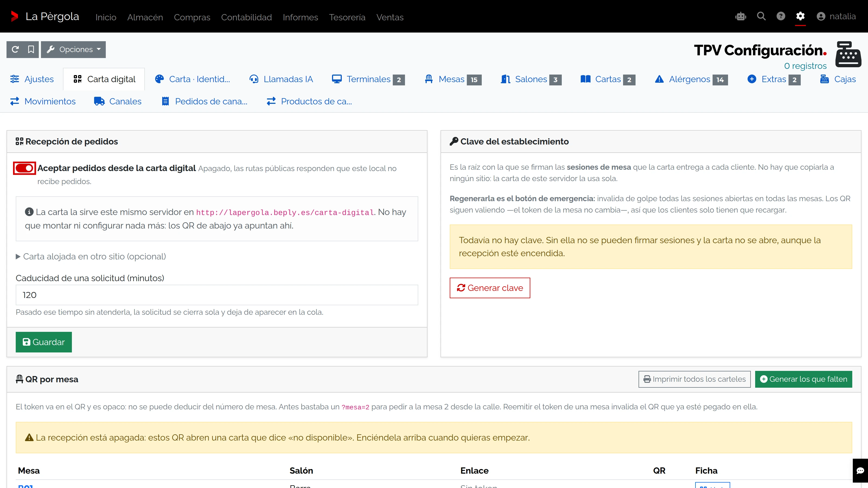Go to Inicio in top navigation
868x488 pixels.
click(x=106, y=17)
